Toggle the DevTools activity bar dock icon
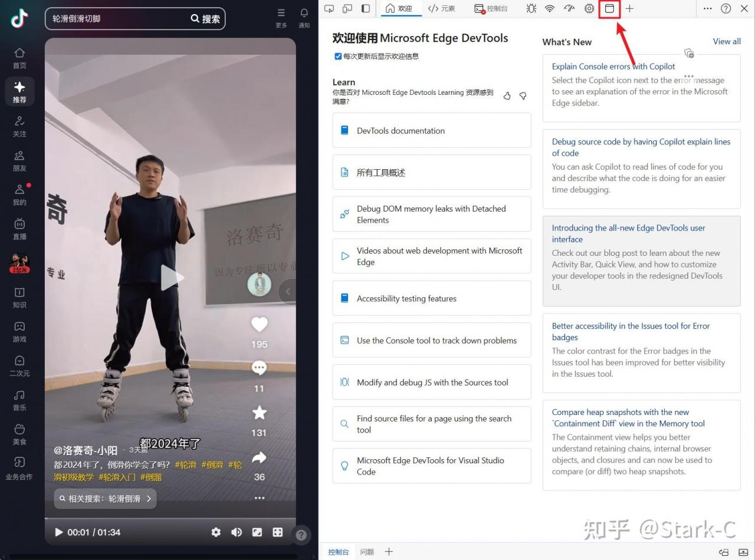 click(x=366, y=8)
